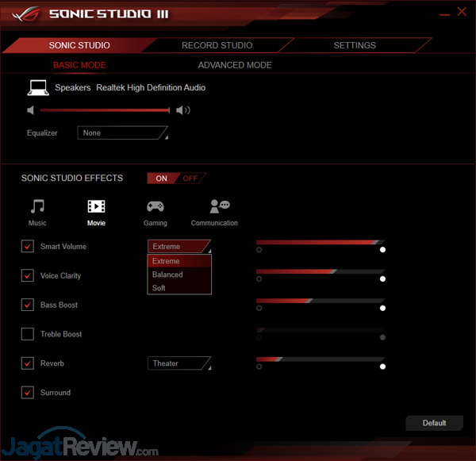Image resolution: width=476 pixels, height=461 pixels.
Task: Switch to Advanced Mode
Action: coord(235,65)
